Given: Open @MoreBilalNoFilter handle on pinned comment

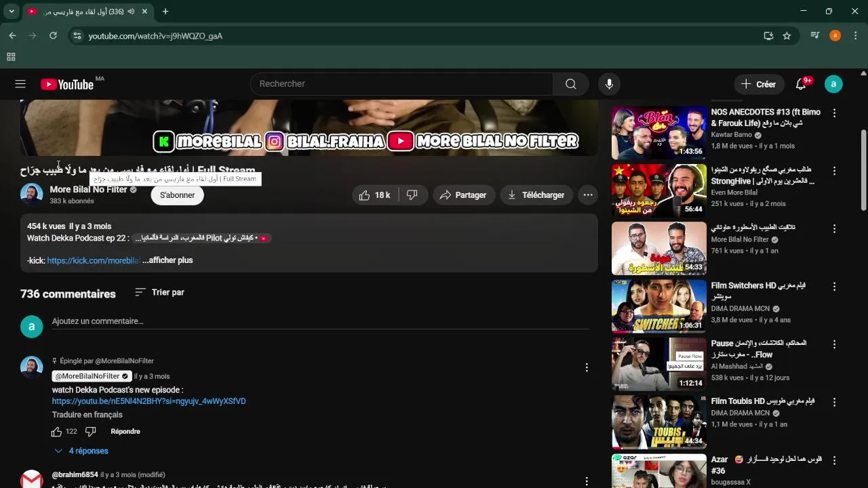Looking at the screenshot, I should (x=91, y=376).
